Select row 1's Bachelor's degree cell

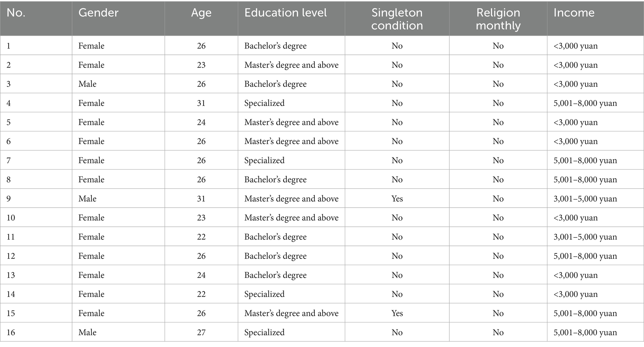(x=275, y=46)
